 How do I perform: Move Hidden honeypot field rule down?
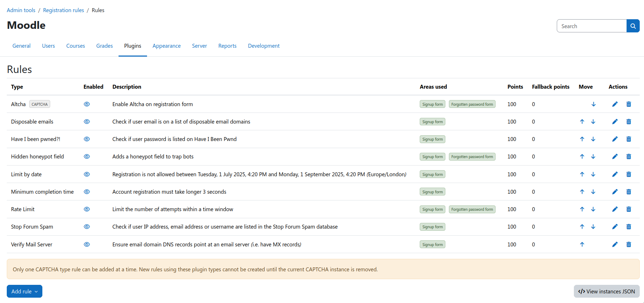click(x=593, y=157)
